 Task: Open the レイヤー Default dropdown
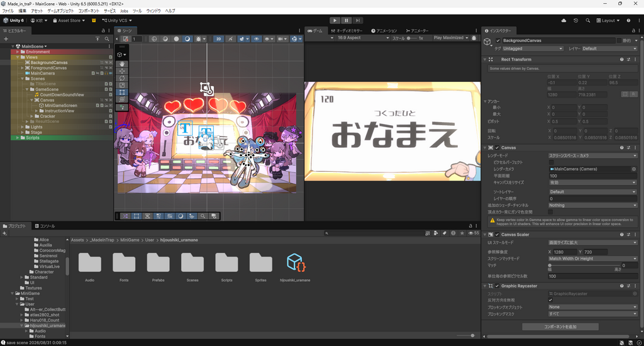tap(609, 48)
